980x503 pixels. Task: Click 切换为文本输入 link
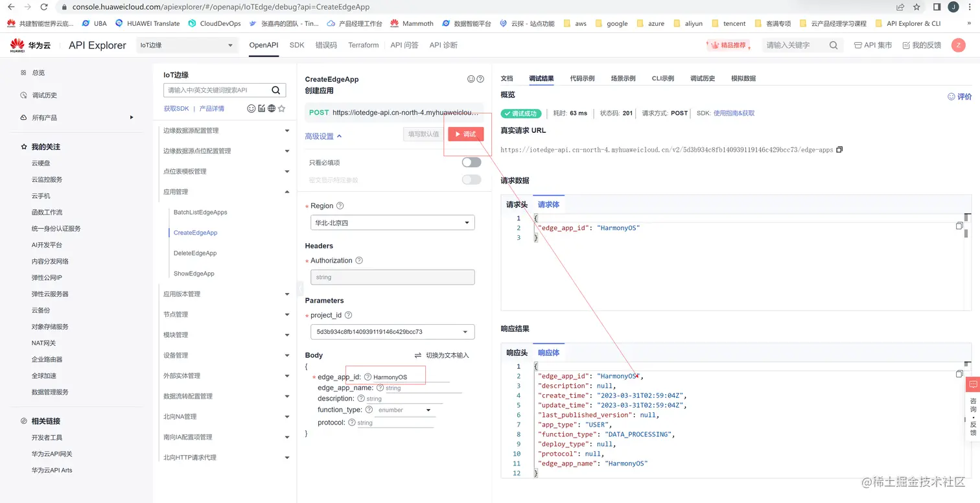(442, 355)
